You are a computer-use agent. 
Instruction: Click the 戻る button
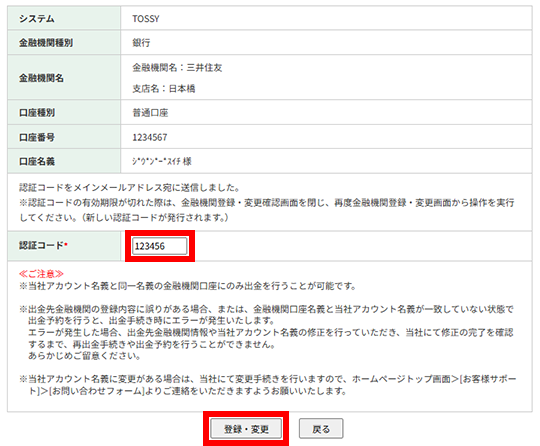321,428
